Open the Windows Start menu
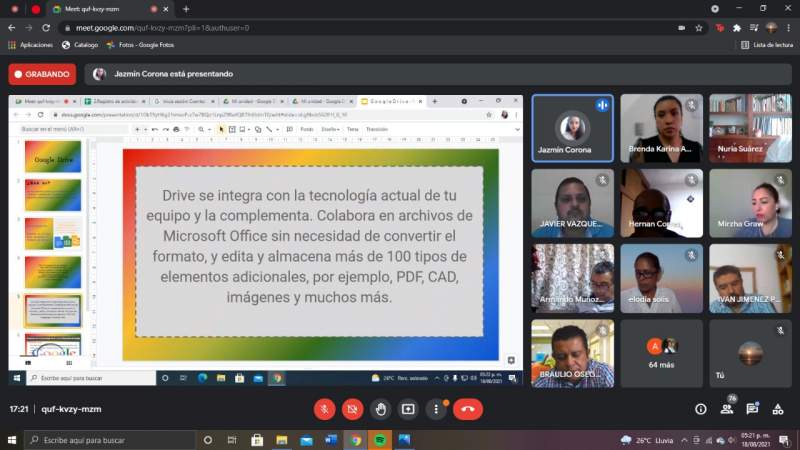This screenshot has height=450, width=800. (x=12, y=440)
